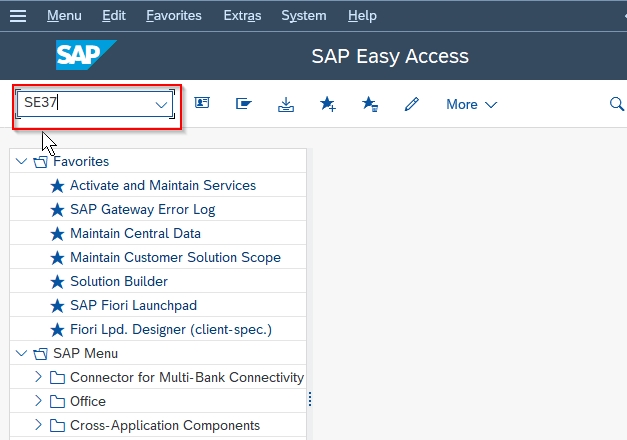Click the tree panel splitter handle

click(310, 399)
